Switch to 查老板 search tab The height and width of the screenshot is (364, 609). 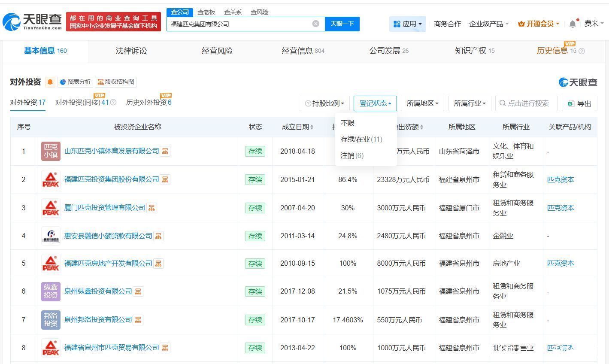(x=206, y=12)
